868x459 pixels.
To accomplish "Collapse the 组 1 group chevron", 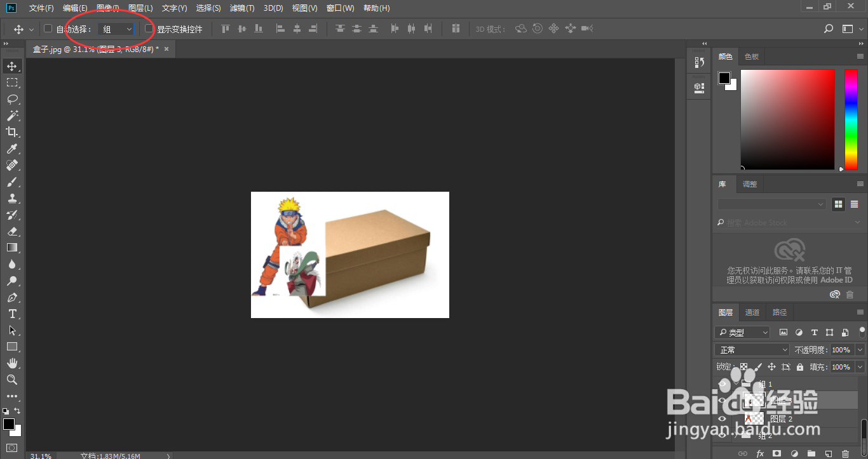I will coord(736,383).
